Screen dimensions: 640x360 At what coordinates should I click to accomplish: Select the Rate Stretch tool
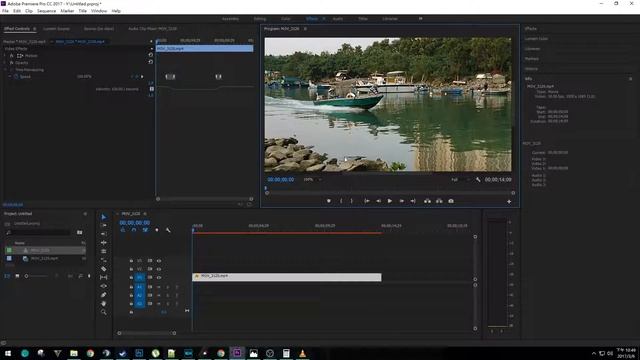coord(104,260)
